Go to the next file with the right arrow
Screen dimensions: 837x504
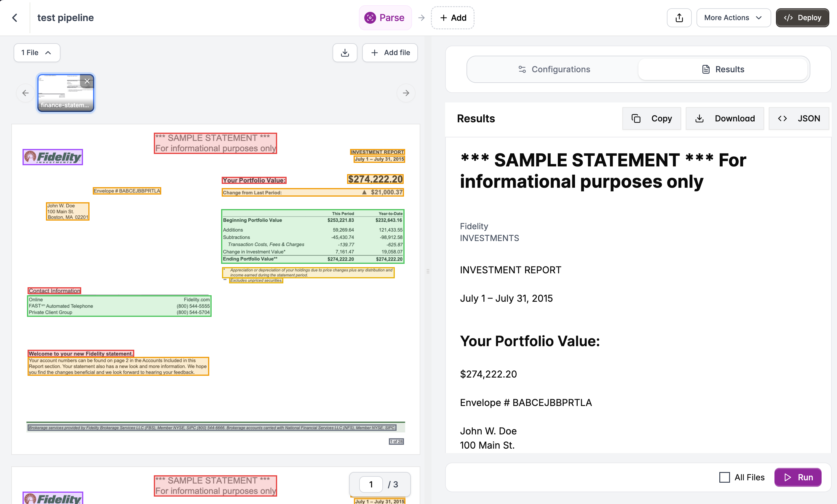point(405,93)
